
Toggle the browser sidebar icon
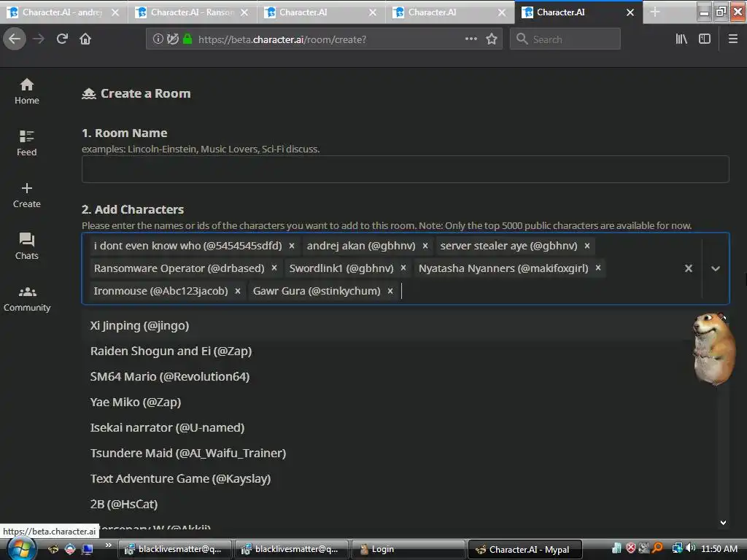(x=705, y=39)
